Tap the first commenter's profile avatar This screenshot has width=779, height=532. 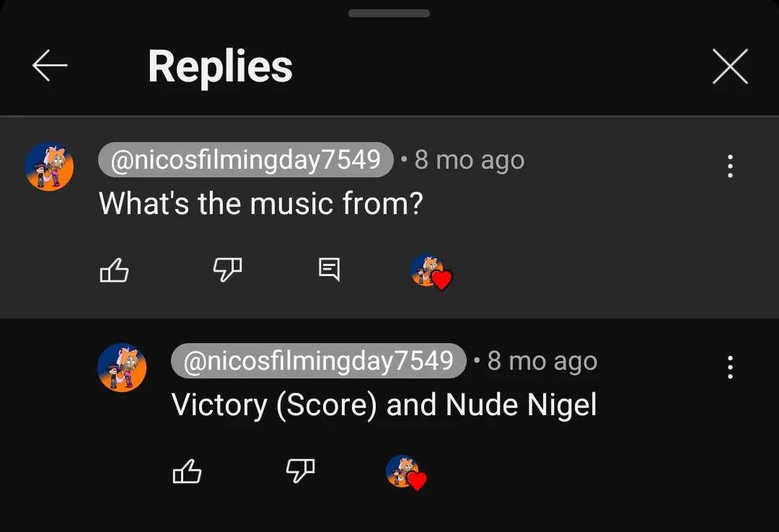(x=49, y=166)
